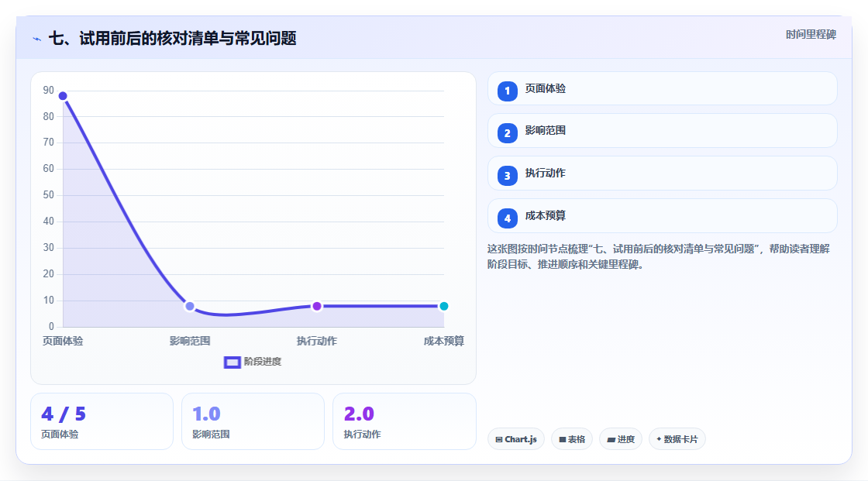The width and height of the screenshot is (868, 481).
Task: Select the 成本预算 cyan data point
Action: (x=443, y=306)
